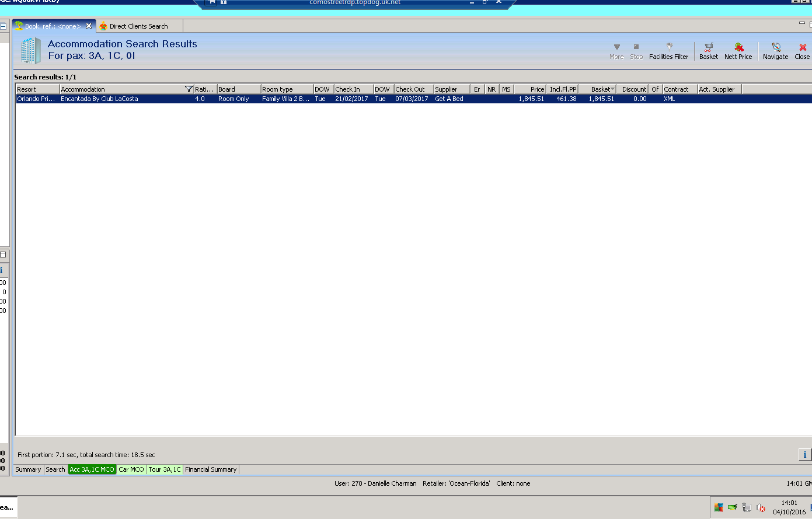Click the check-out date 07/03/2017
The width and height of the screenshot is (812, 519).
point(412,99)
